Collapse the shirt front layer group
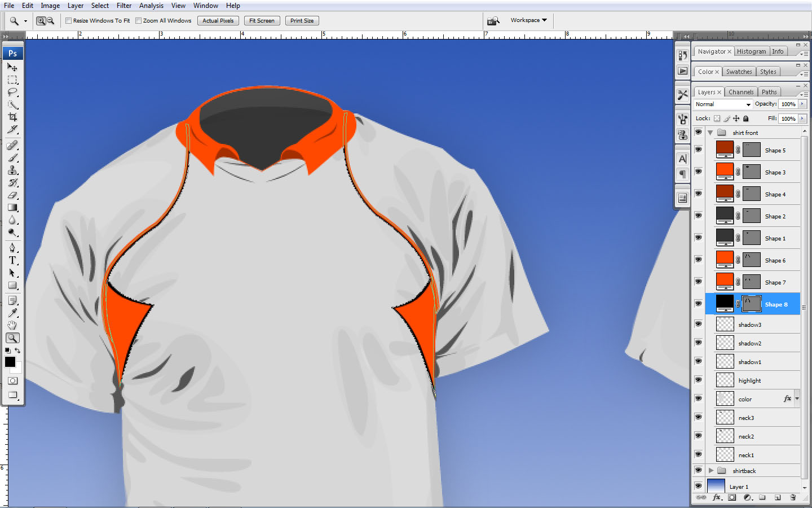This screenshot has width=812, height=508. (710, 132)
